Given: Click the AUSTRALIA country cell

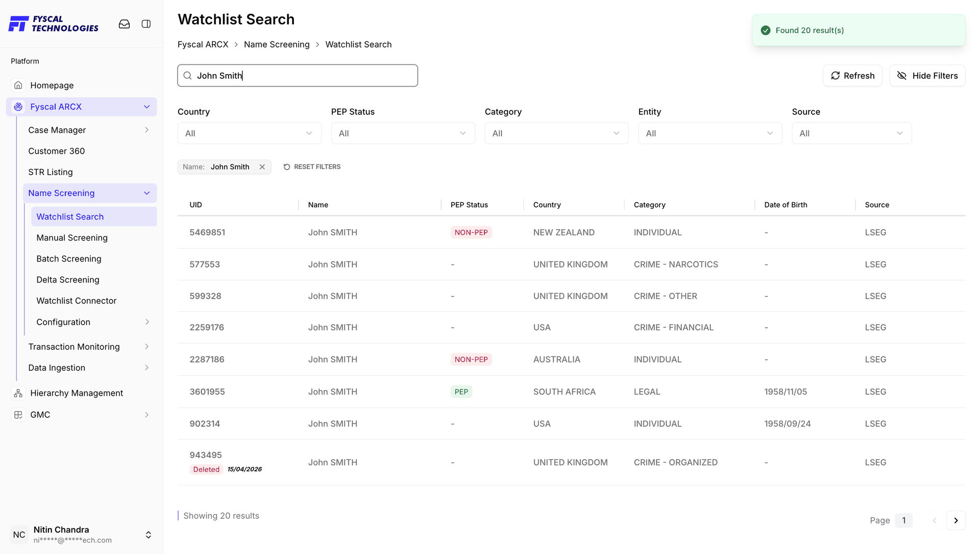Looking at the screenshot, I should pos(556,359).
